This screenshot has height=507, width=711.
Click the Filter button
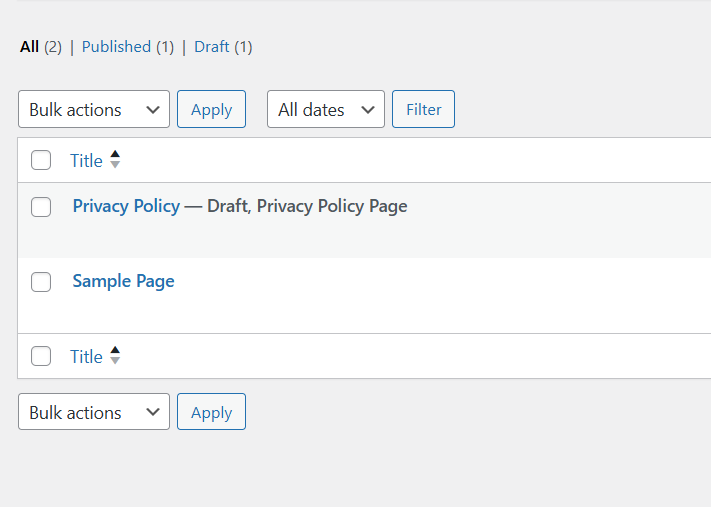pyautogui.click(x=424, y=109)
